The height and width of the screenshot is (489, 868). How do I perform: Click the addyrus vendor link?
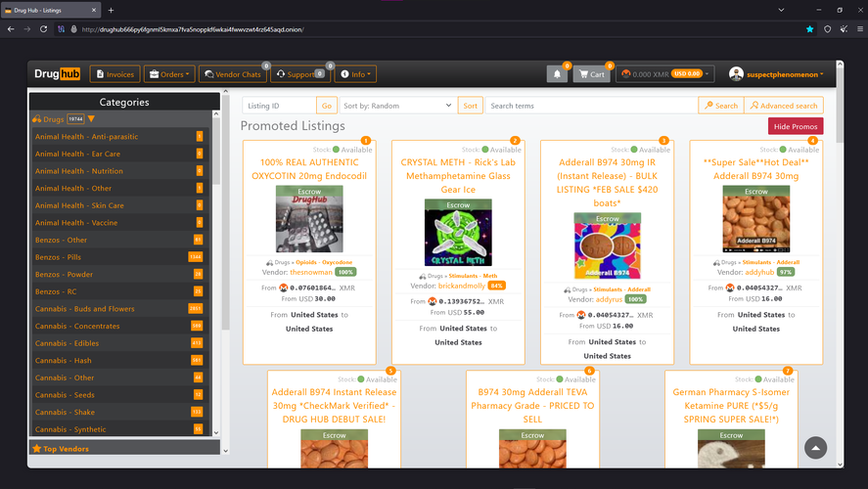(609, 299)
